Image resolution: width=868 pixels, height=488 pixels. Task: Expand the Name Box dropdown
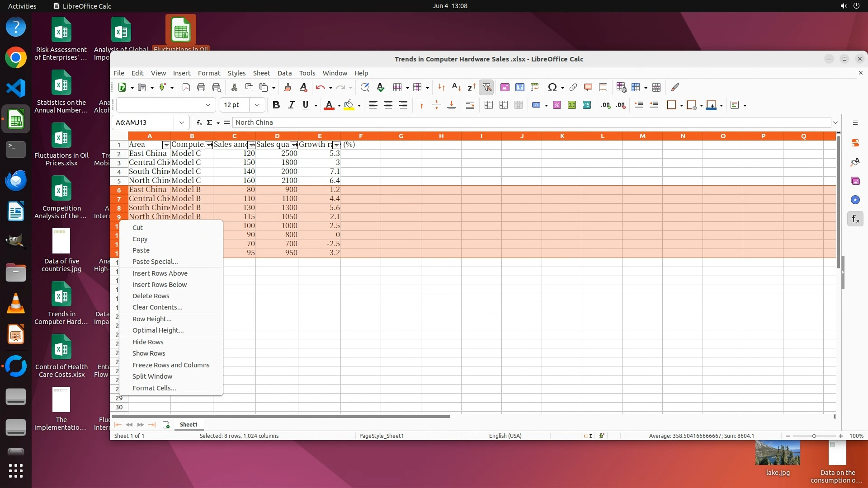(x=181, y=122)
